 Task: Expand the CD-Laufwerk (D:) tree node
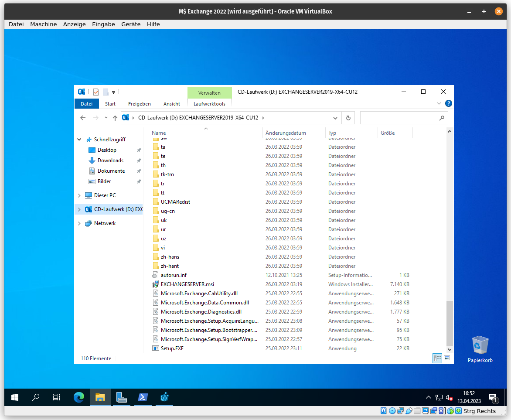point(79,209)
